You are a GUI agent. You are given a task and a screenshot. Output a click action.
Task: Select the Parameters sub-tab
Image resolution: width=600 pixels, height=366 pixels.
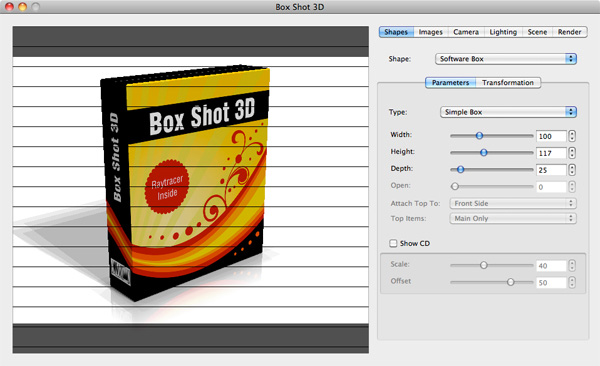click(450, 83)
